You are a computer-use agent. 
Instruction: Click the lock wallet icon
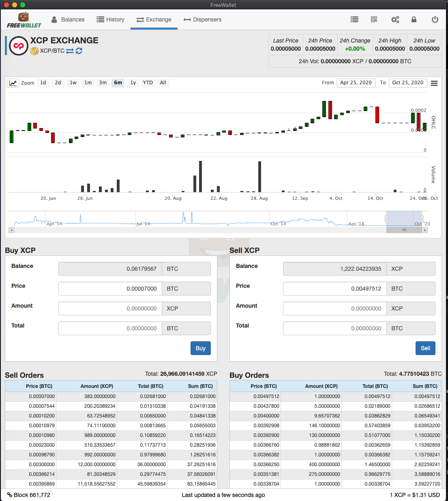414,19
